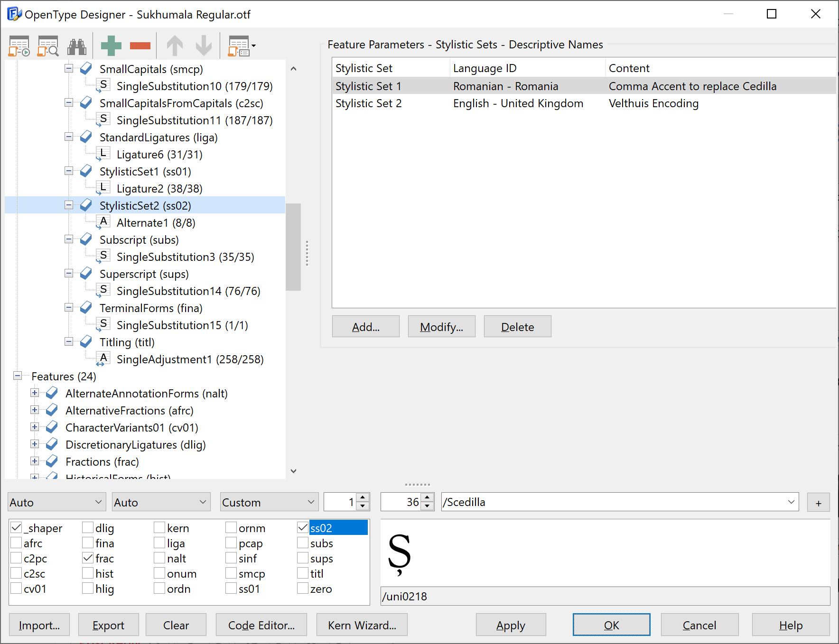Click the gray move down arrow
This screenshot has height=644, width=839.
coord(204,46)
